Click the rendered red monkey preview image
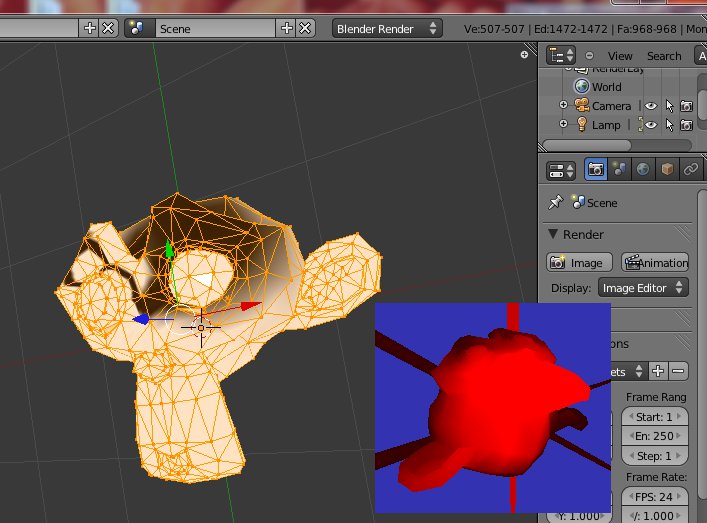 tap(493, 408)
